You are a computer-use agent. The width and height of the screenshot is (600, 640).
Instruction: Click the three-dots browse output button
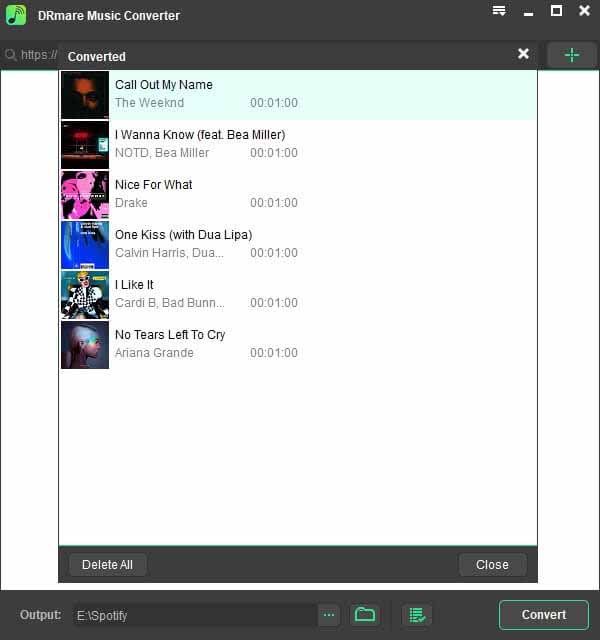click(329, 614)
